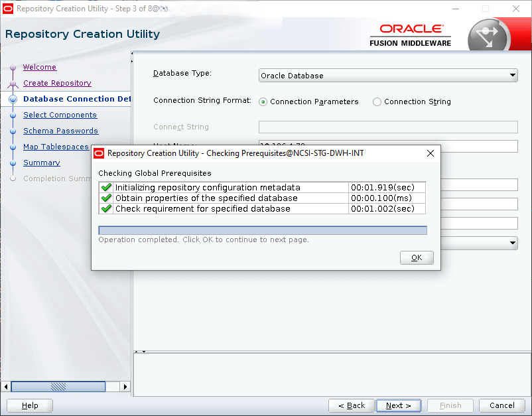
Task: Go to Select Components step
Action: click(60, 115)
